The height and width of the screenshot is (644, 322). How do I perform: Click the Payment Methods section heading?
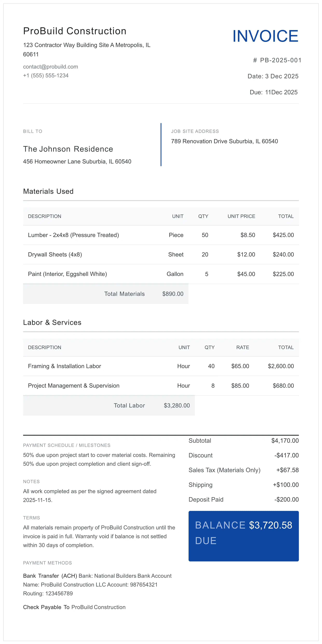point(47,563)
